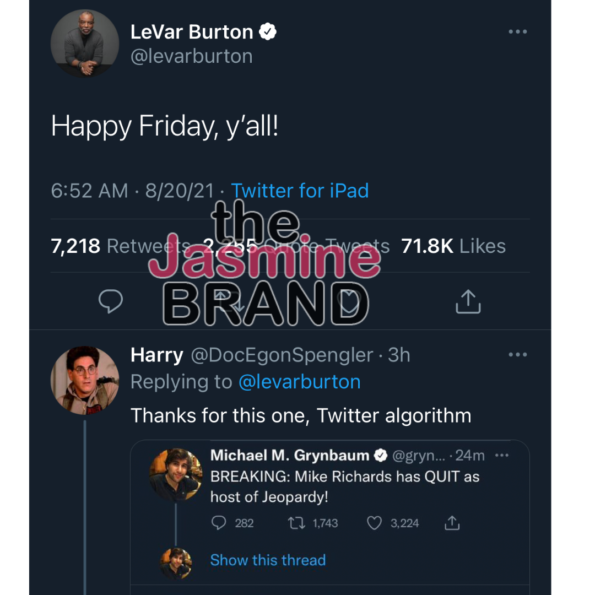Open the Quote Tweets list

tap(296, 246)
